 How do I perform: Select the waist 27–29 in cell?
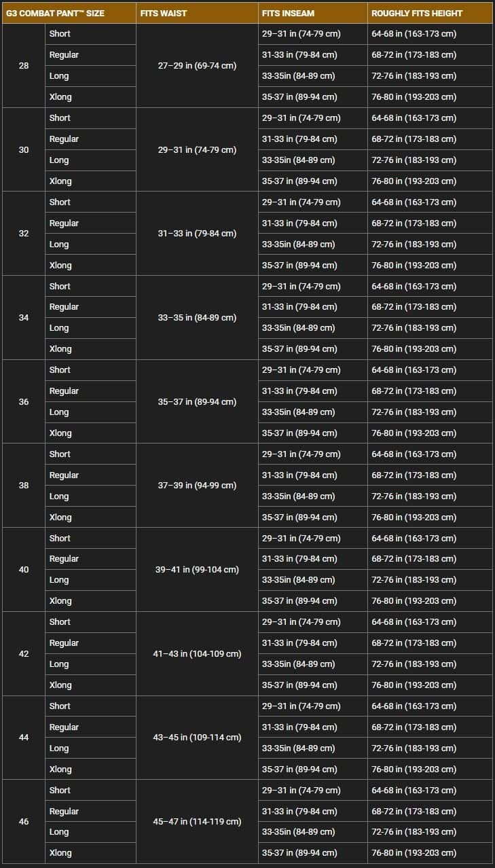[x=197, y=66]
